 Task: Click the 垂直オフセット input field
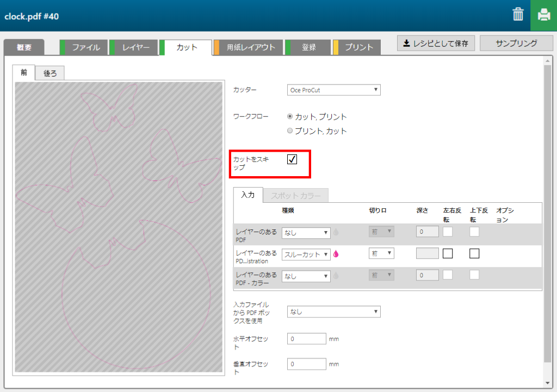pos(307,364)
